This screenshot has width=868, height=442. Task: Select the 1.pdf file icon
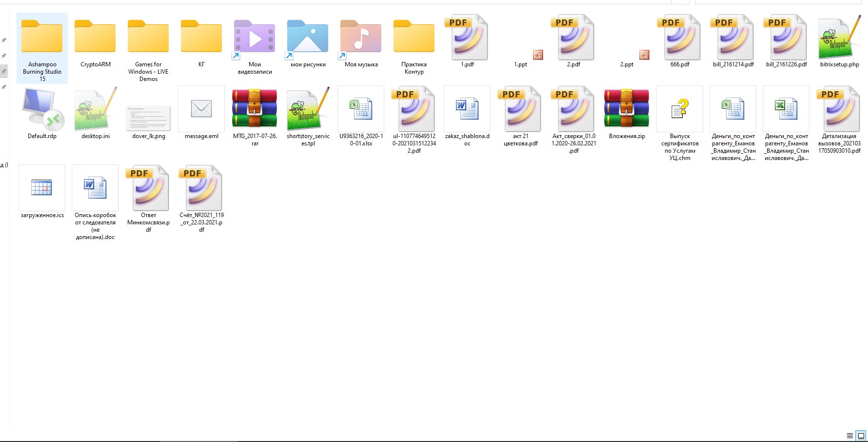(x=467, y=37)
